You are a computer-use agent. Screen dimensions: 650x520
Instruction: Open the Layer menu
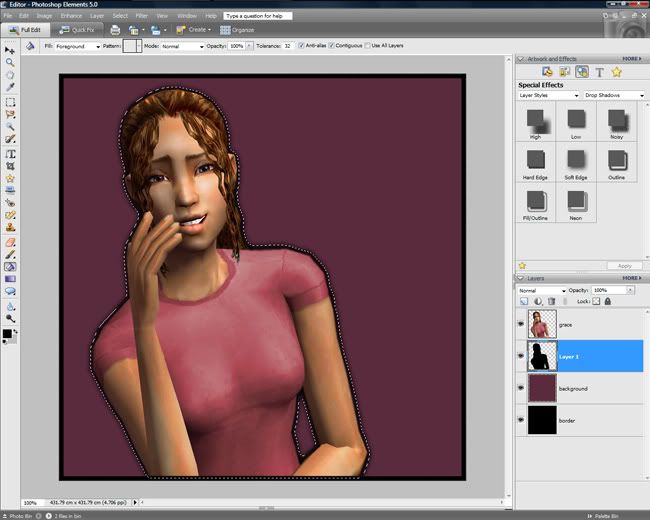tap(97, 16)
